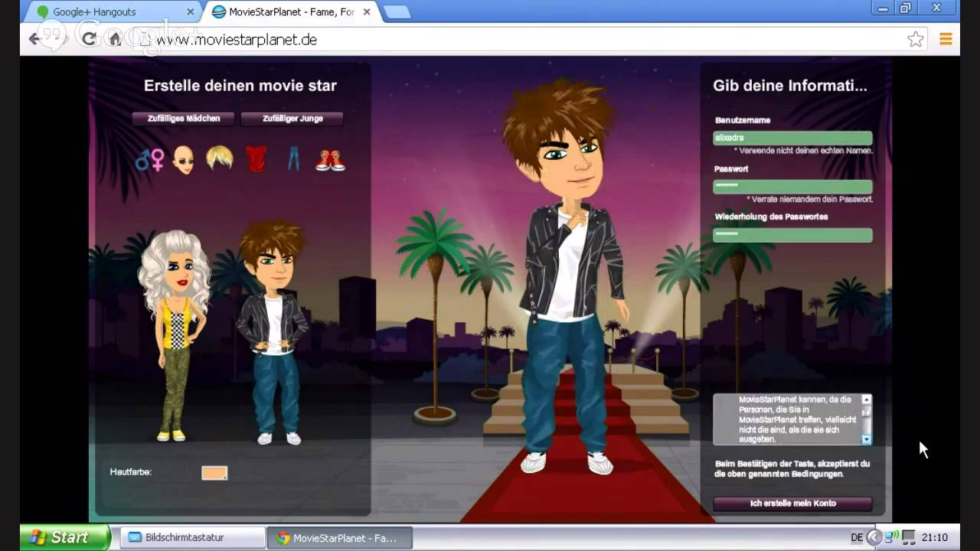Bookmark this page with star icon

(916, 40)
